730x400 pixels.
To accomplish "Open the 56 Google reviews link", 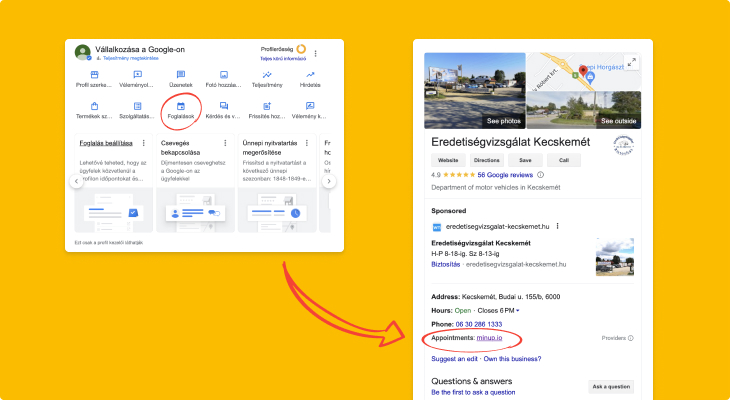I will pos(505,175).
